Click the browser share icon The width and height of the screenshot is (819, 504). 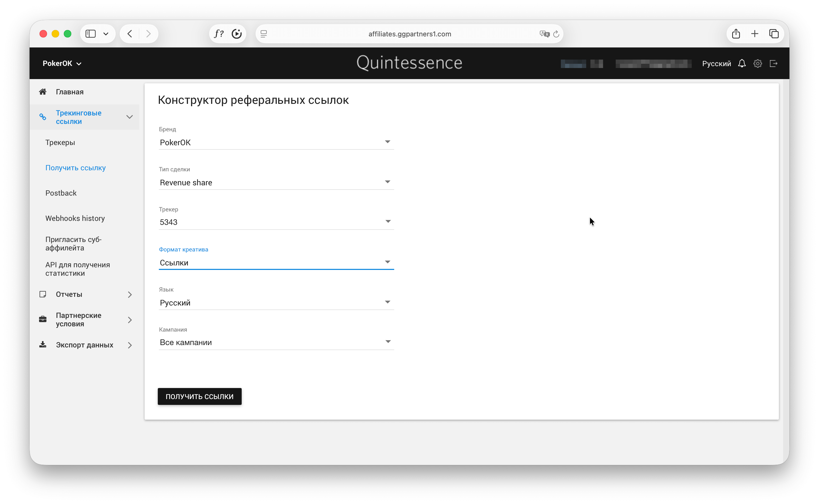(x=736, y=34)
